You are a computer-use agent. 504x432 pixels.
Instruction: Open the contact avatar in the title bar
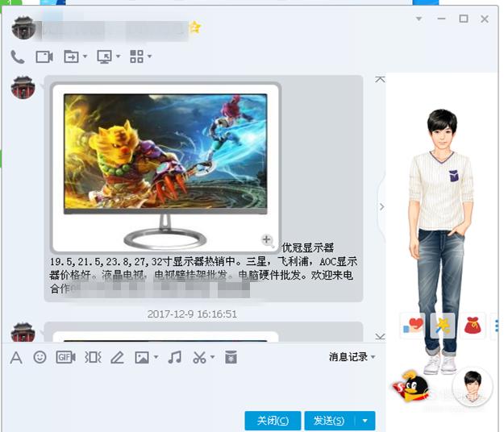tap(23, 28)
